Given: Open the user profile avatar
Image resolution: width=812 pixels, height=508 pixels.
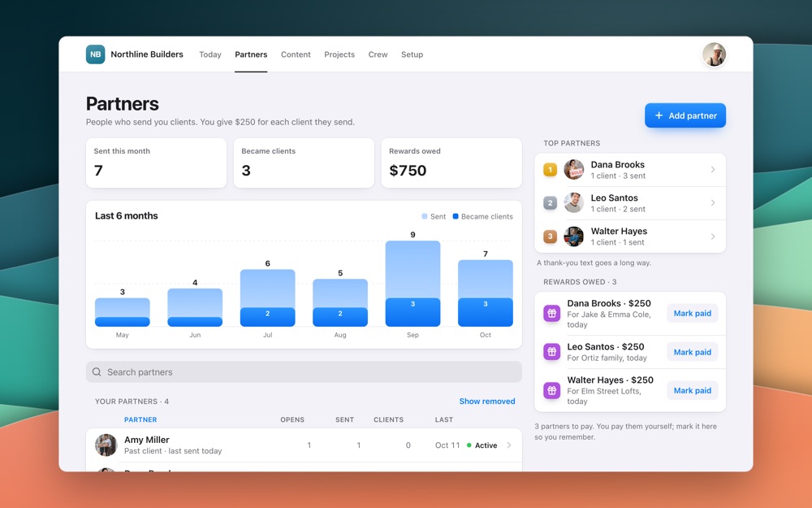Looking at the screenshot, I should point(714,54).
